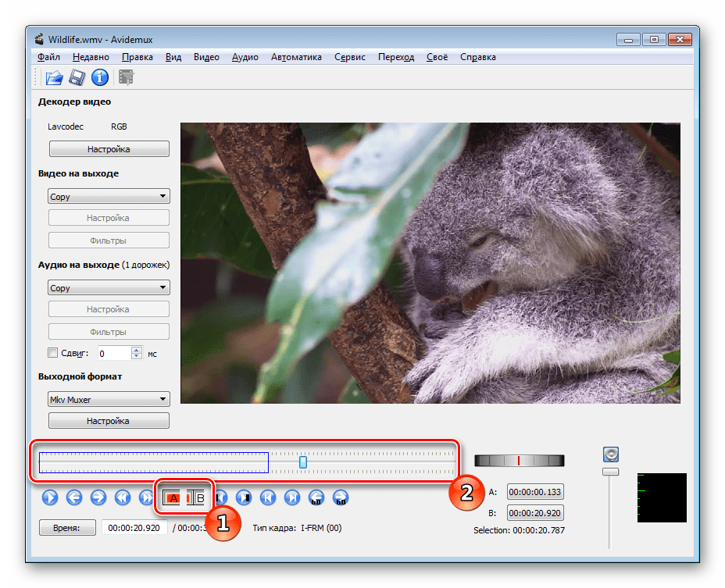The width and height of the screenshot is (725, 588).
Task: Click the Lavcodec decoder label
Action: (x=66, y=127)
